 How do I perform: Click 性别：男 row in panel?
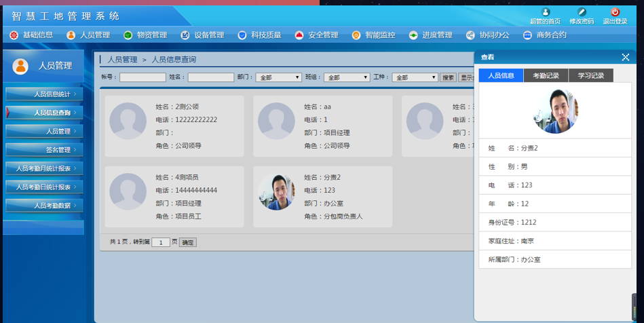tap(555, 166)
